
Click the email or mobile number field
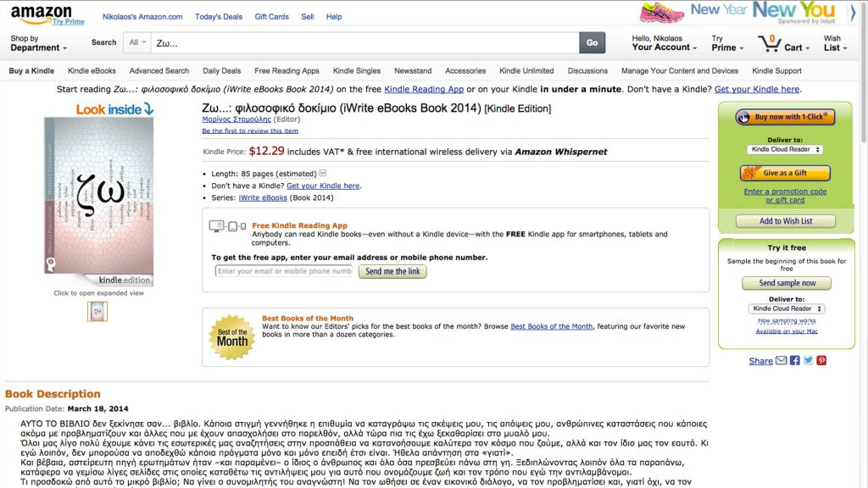(283, 271)
